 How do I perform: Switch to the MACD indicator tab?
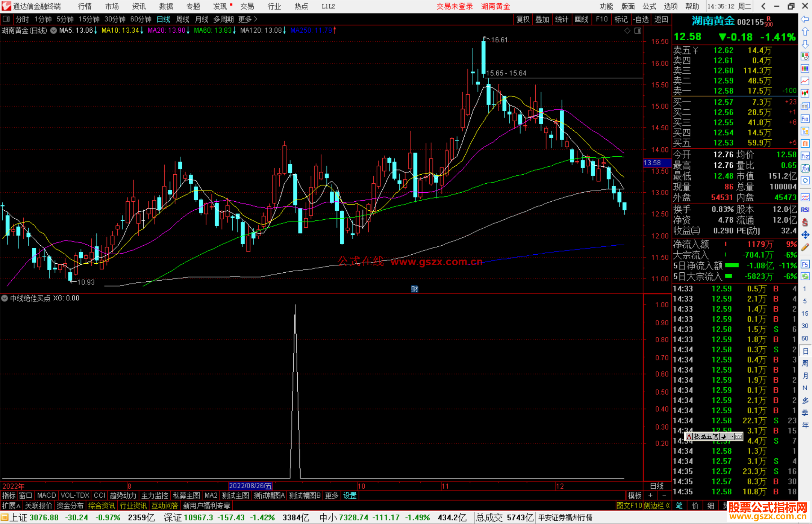click(x=46, y=495)
